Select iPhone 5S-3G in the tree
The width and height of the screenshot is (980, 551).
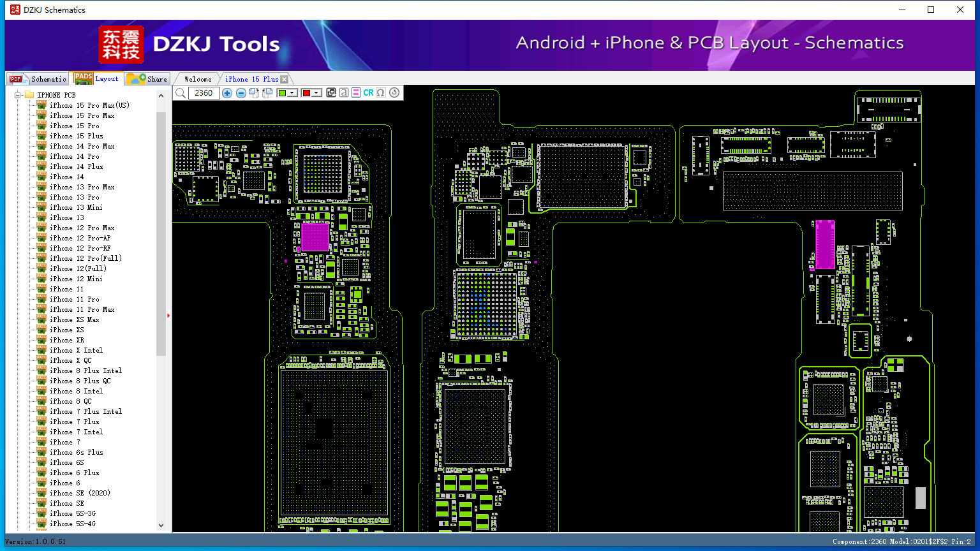coord(73,513)
